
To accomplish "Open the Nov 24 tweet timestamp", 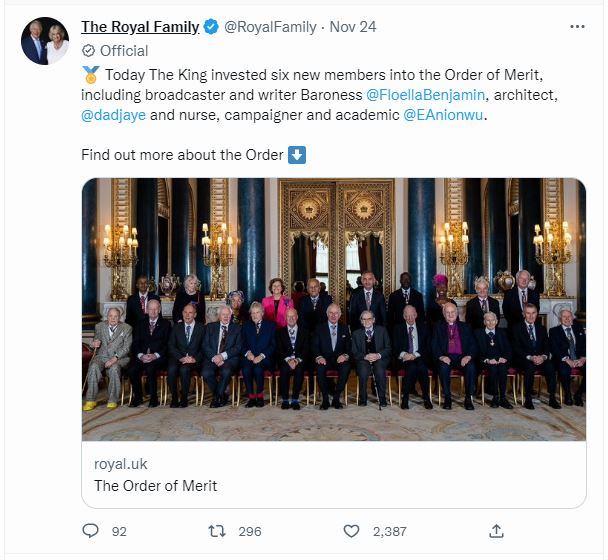I will (352, 27).
